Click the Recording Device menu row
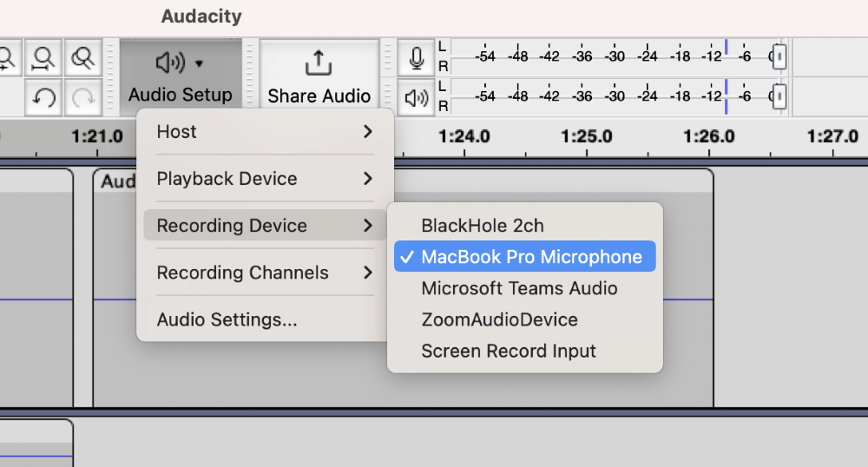The height and width of the screenshot is (467, 868). pyautogui.click(x=265, y=225)
